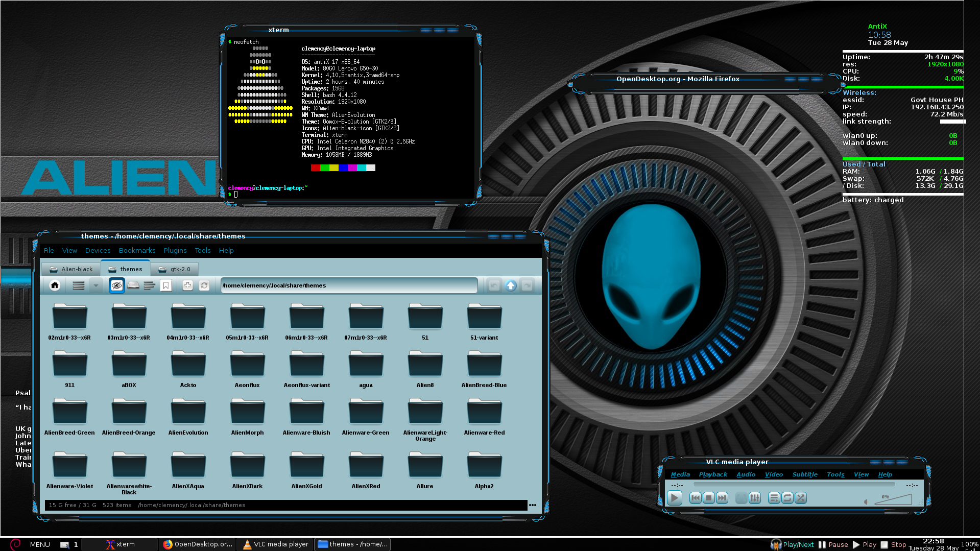Select the AlienXGold folder
Viewport: 980px width, 551px height.
click(x=306, y=470)
